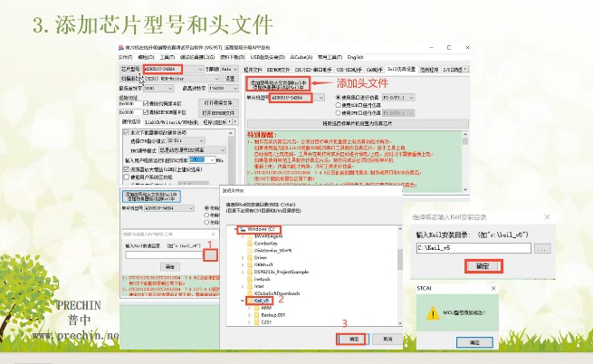Toggle the 振荡器放大增益 checkbox
The height and width of the screenshot is (364, 593).
click(127, 169)
